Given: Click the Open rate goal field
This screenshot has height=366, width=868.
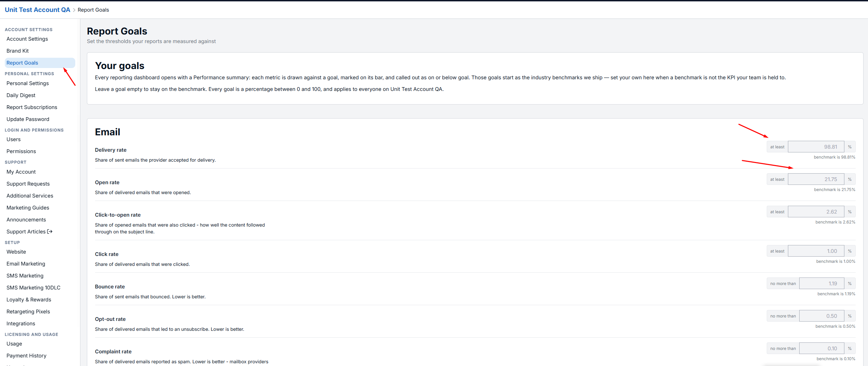Looking at the screenshot, I should pyautogui.click(x=816, y=179).
